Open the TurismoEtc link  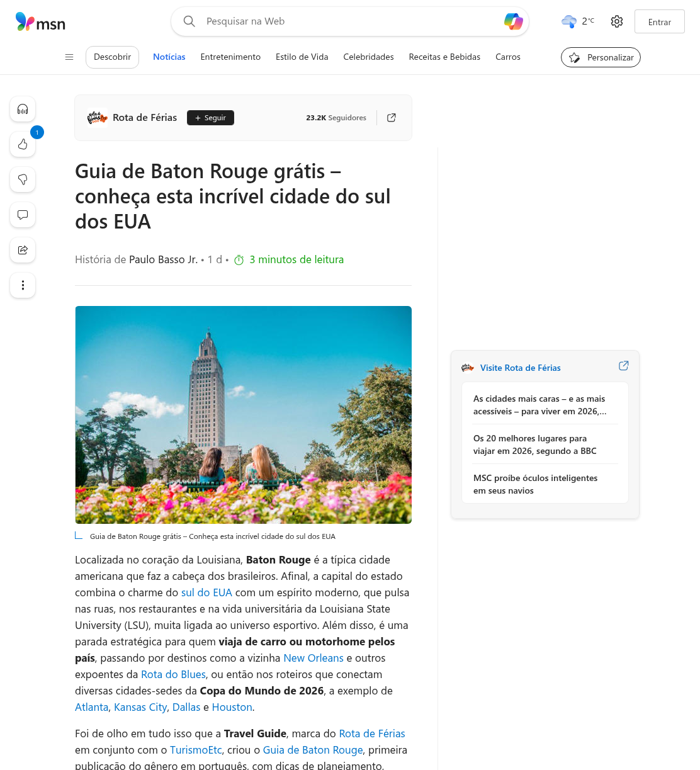[196, 750]
